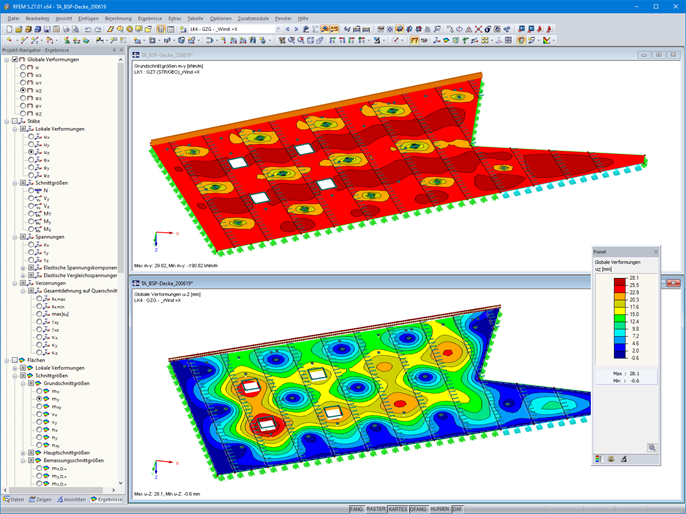Image resolution: width=686 pixels, height=514 pixels.
Task: Click the table view toggle icon left of load case box
Action: [x=161, y=29]
